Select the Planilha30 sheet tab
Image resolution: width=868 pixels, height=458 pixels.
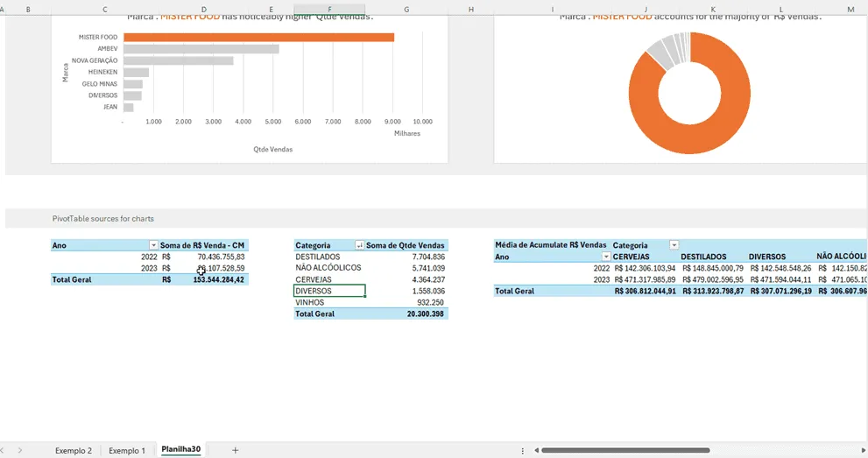pyautogui.click(x=181, y=450)
